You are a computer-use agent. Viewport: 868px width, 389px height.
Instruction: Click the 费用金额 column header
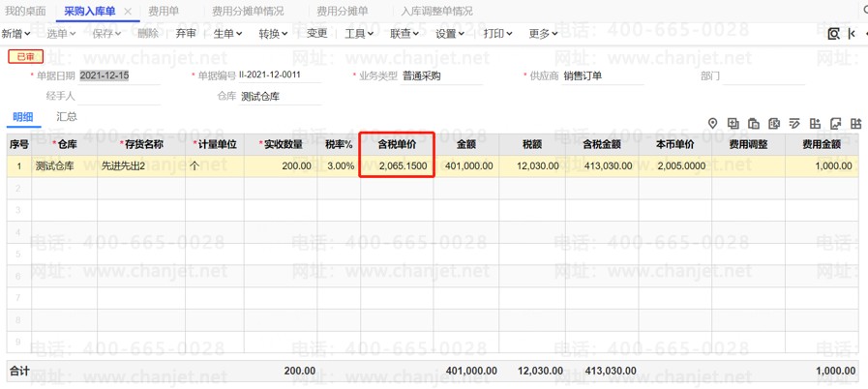(x=822, y=145)
